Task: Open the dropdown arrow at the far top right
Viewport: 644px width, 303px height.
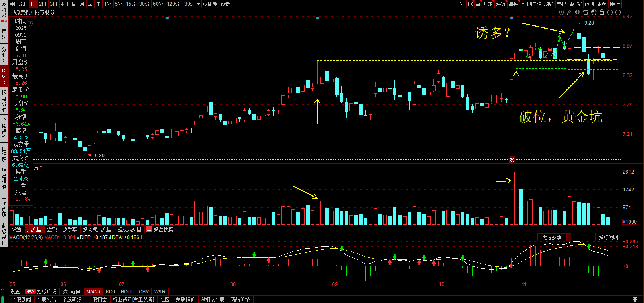Action: click(x=619, y=4)
